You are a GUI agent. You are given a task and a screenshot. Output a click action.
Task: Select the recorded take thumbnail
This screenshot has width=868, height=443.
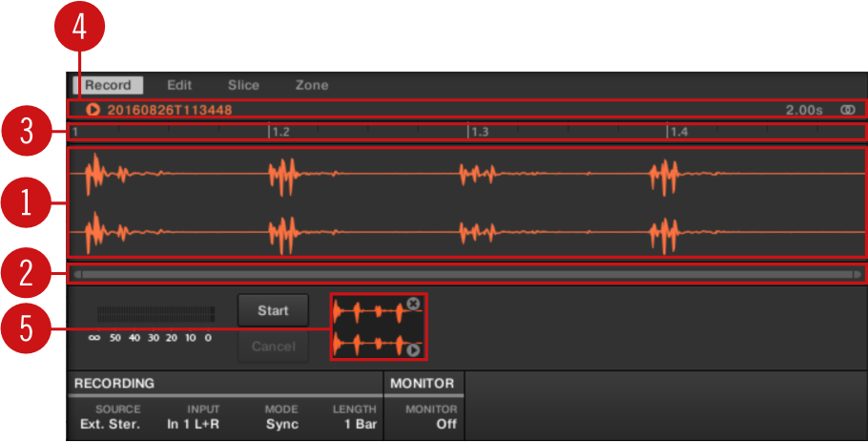[374, 327]
